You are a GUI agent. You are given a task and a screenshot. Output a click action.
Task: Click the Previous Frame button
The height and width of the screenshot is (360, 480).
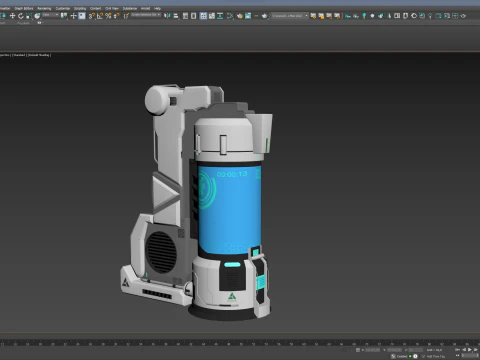[464, 350]
